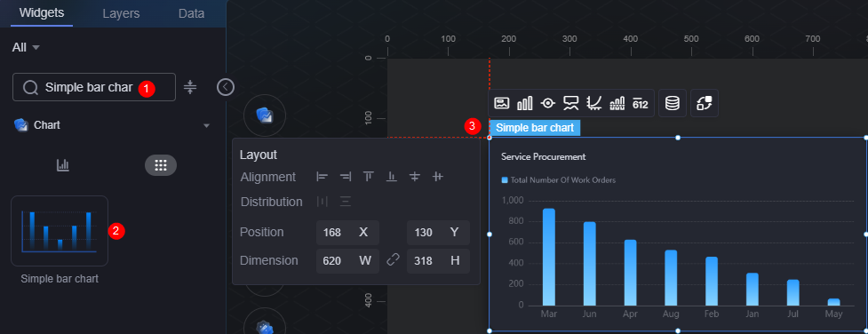Click the interaction swap icon in toolbar
The image size is (868, 334).
705,103
